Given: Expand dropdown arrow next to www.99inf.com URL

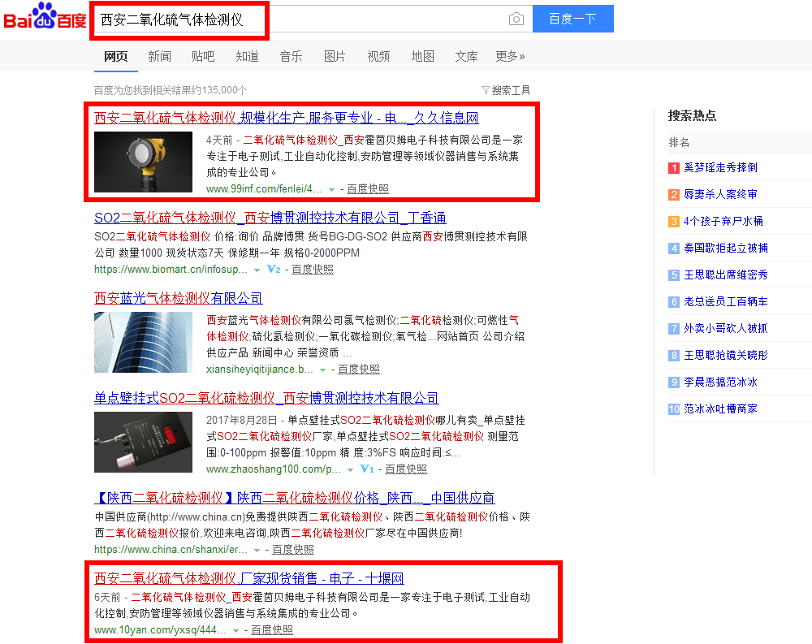Looking at the screenshot, I should pyautogui.click(x=331, y=189).
